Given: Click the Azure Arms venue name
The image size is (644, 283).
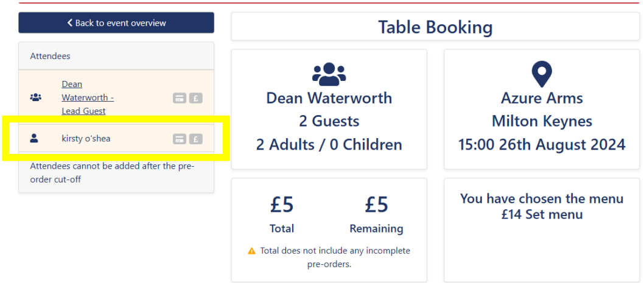Looking at the screenshot, I should click(542, 98).
